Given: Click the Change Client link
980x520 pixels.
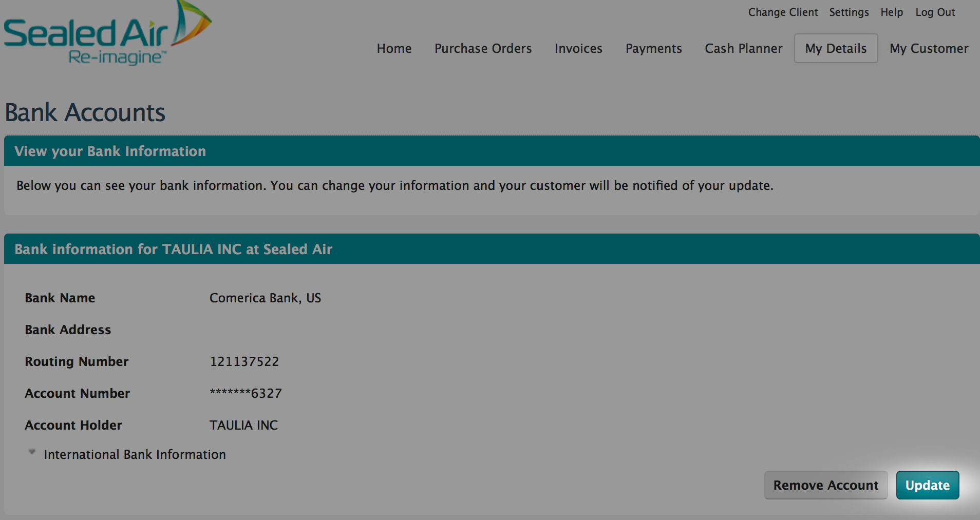Looking at the screenshot, I should pyautogui.click(x=783, y=12).
